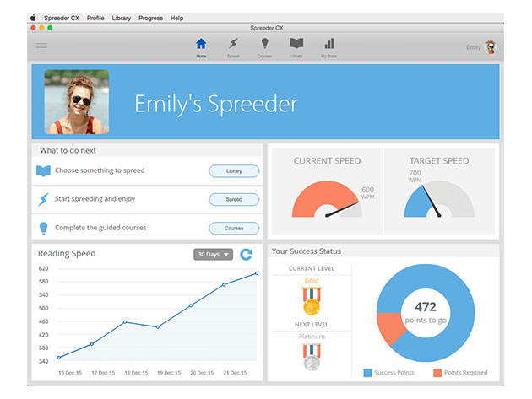Click the 'Gold' level label

(312, 280)
